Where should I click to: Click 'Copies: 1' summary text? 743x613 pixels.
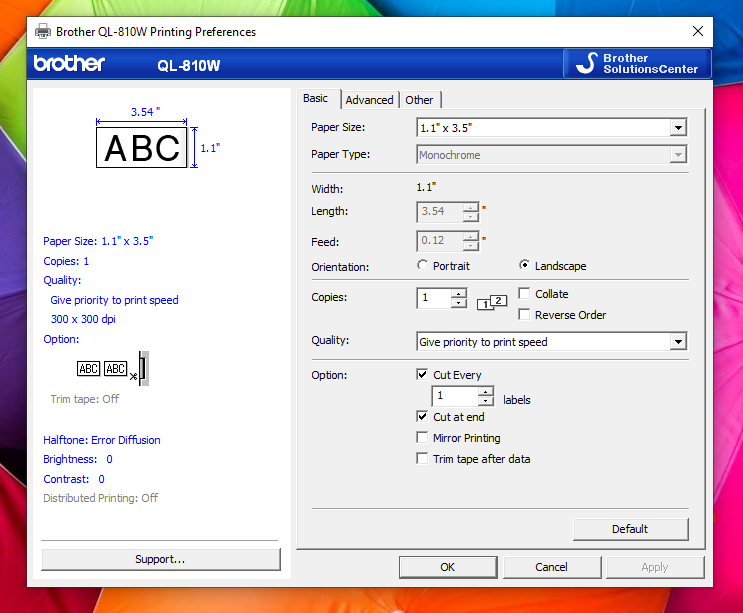point(66,261)
